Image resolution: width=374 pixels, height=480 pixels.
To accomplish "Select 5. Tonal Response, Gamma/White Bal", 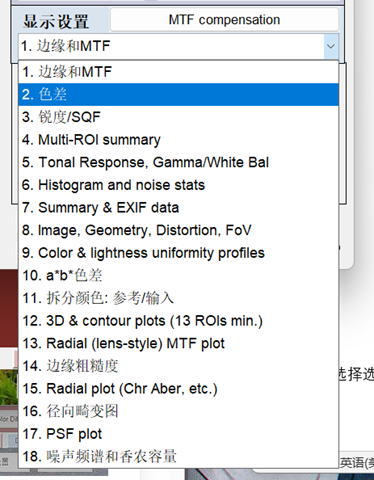I will tap(179, 163).
